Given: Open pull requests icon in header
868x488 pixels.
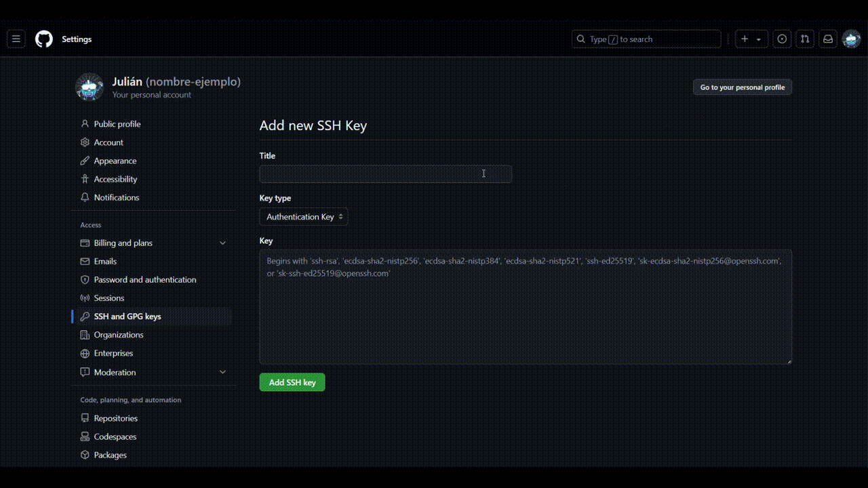Looking at the screenshot, I should 805,39.
